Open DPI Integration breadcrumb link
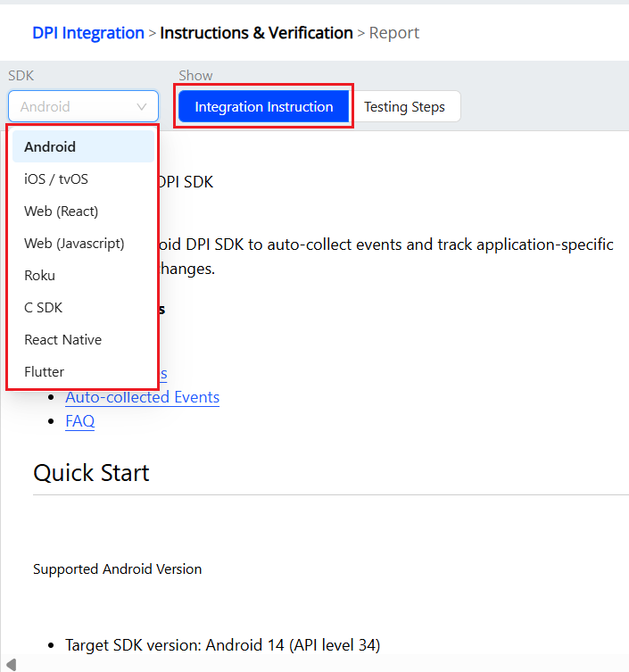This screenshot has width=629, height=672. coord(88,33)
